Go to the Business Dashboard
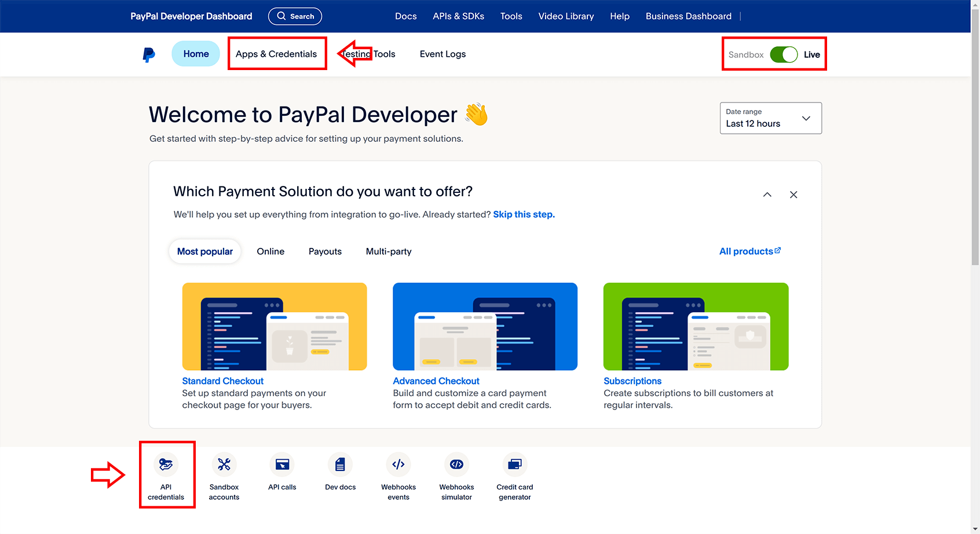The image size is (980, 534). [688, 16]
